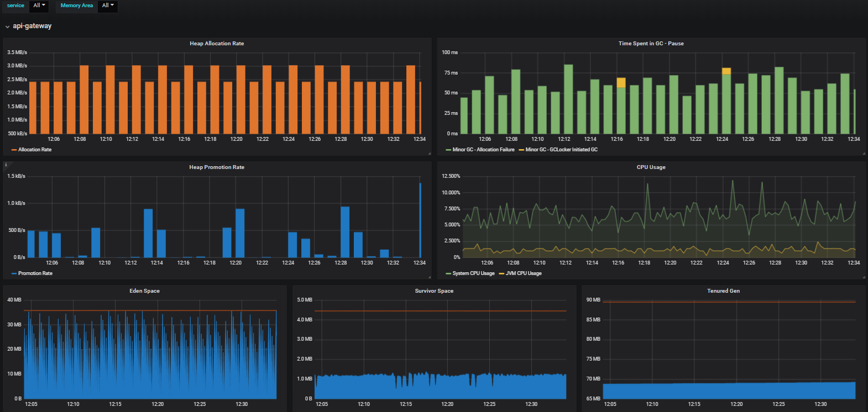868x412 pixels.
Task: Toggle the Minor GC - Allocation Failure series
Action: click(483, 150)
